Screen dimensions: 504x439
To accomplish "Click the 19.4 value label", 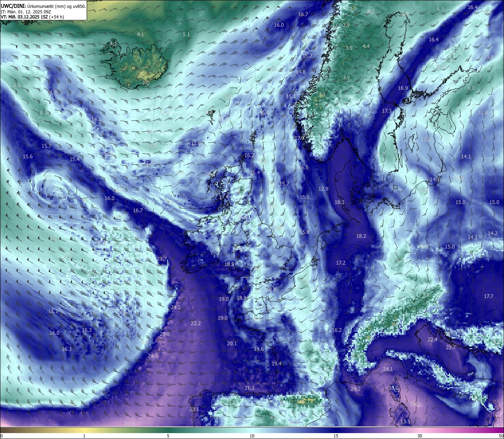I will coord(276,364).
